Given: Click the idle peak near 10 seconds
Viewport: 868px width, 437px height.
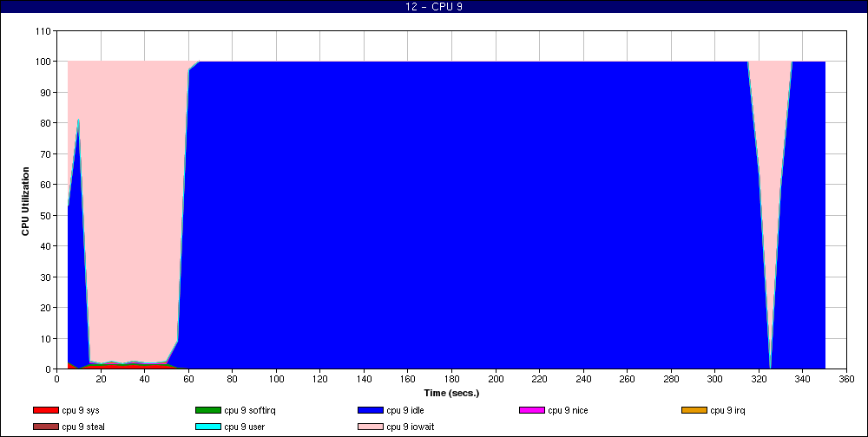Looking at the screenshot, I should tap(79, 120).
